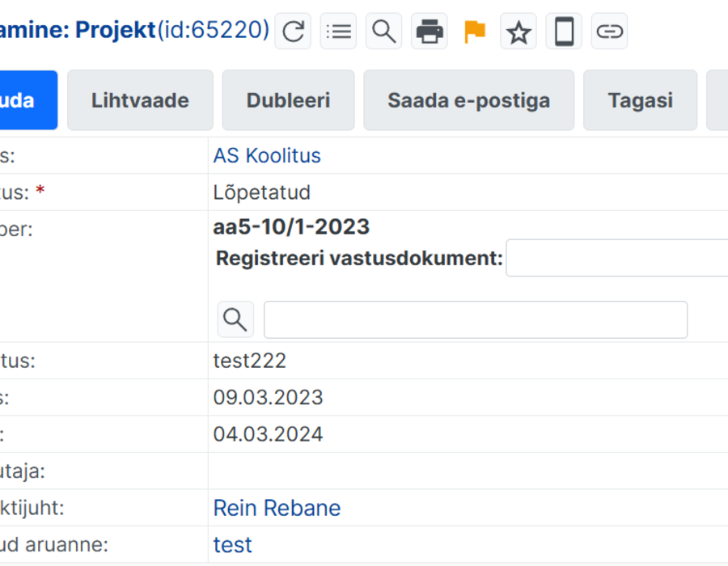The height and width of the screenshot is (566, 728).
Task: Click the date 04.03.2024
Action: [x=268, y=434]
